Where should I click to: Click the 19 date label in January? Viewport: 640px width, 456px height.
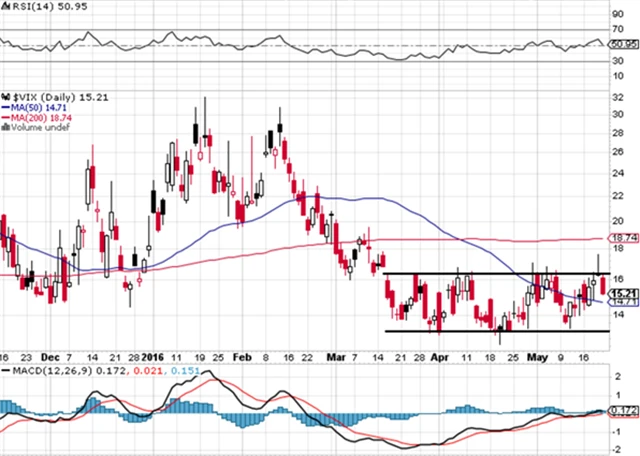tap(200, 358)
